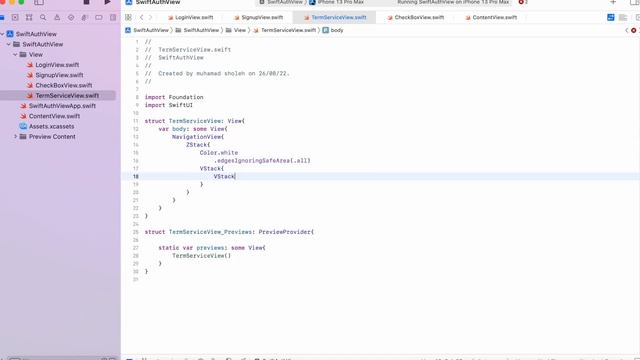Open the Report navigator
The height and width of the screenshot is (360, 640).
(x=113, y=18)
